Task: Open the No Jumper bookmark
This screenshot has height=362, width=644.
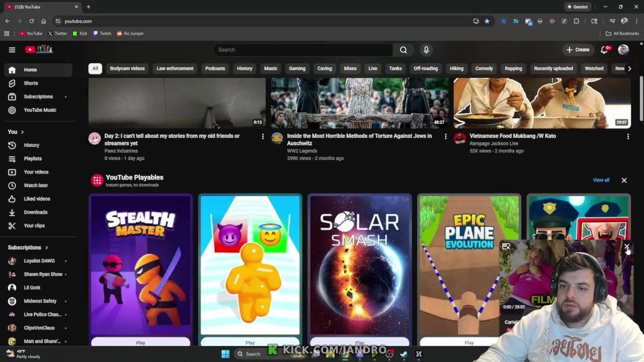Action: pyautogui.click(x=130, y=34)
